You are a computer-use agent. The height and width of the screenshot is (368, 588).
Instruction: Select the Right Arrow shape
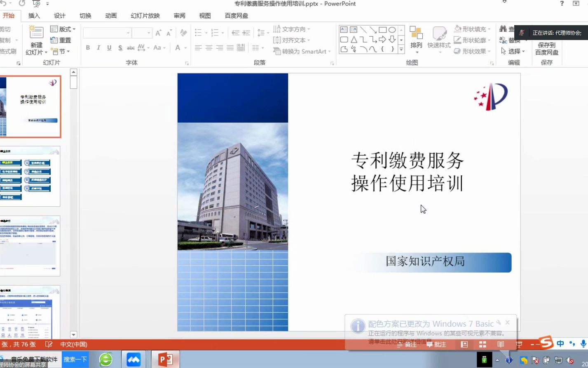382,40
